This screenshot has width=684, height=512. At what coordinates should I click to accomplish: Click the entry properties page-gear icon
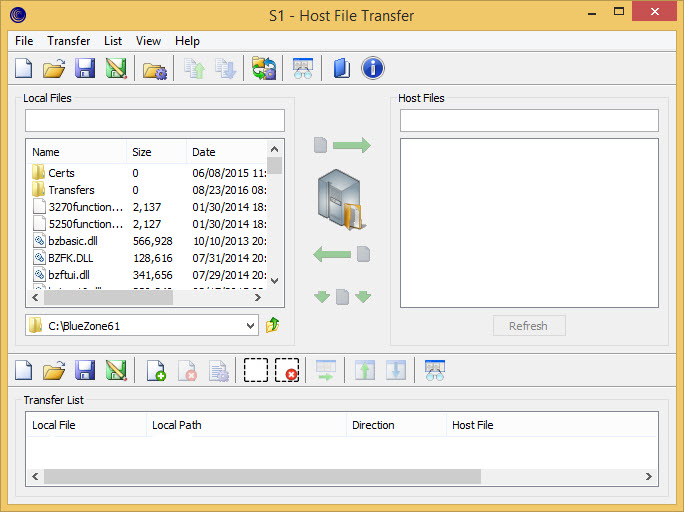click(219, 371)
